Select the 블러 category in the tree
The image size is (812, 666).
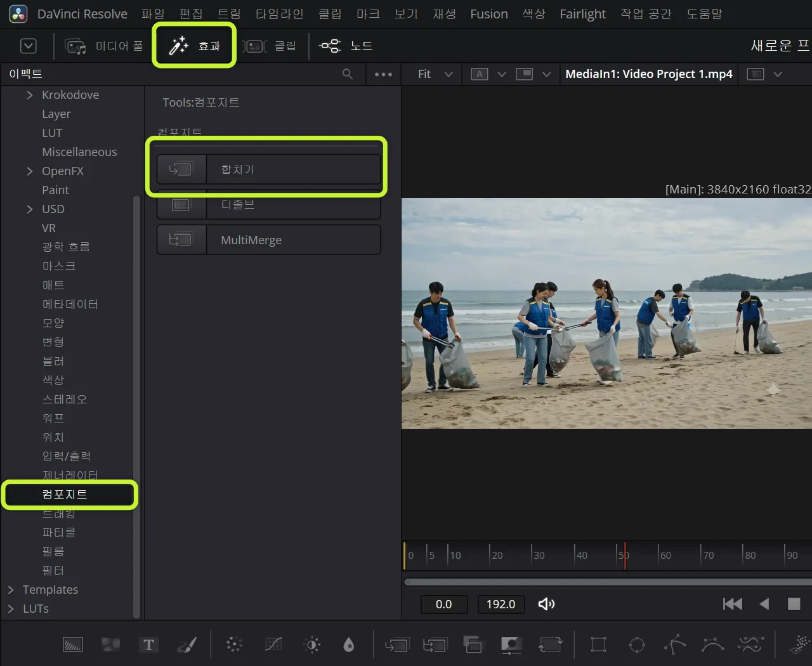pos(53,362)
